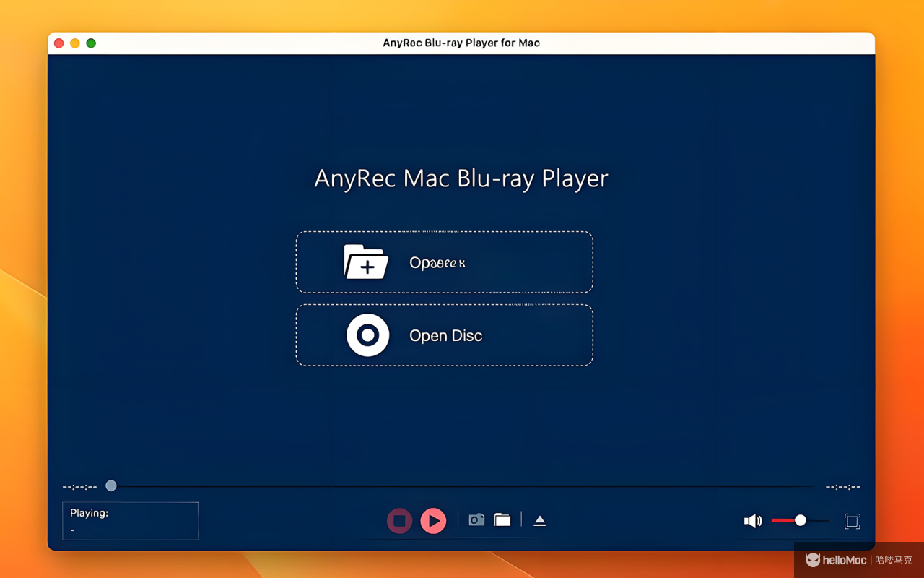Click the disc icon in Open Disc
924x578 pixels.
pyautogui.click(x=368, y=335)
